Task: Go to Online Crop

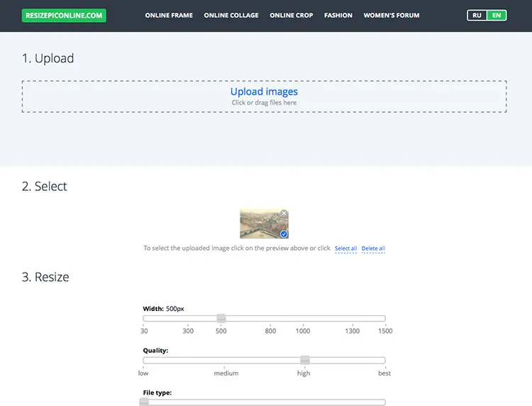Action: click(292, 16)
